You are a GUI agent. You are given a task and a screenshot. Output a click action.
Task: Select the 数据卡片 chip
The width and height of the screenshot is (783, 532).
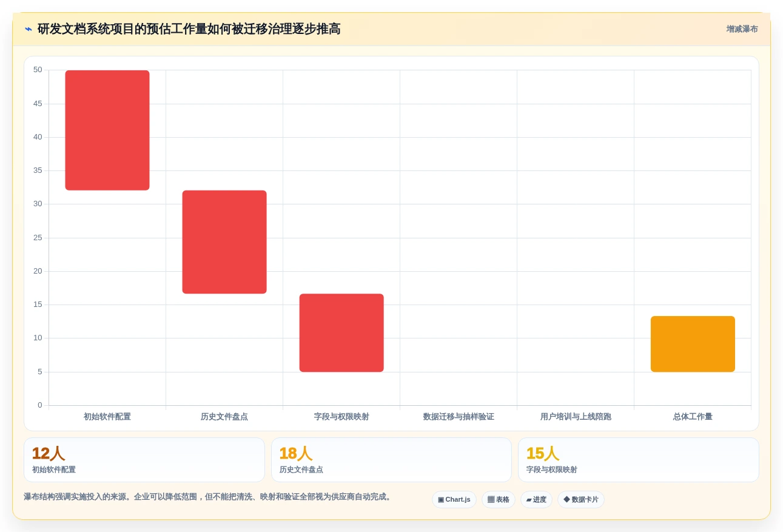(581, 500)
